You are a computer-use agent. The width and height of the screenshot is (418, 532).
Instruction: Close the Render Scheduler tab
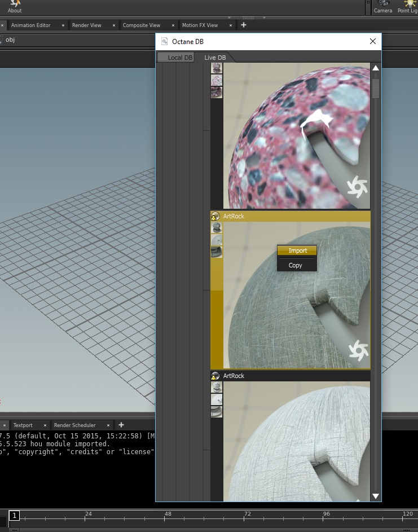click(x=108, y=425)
